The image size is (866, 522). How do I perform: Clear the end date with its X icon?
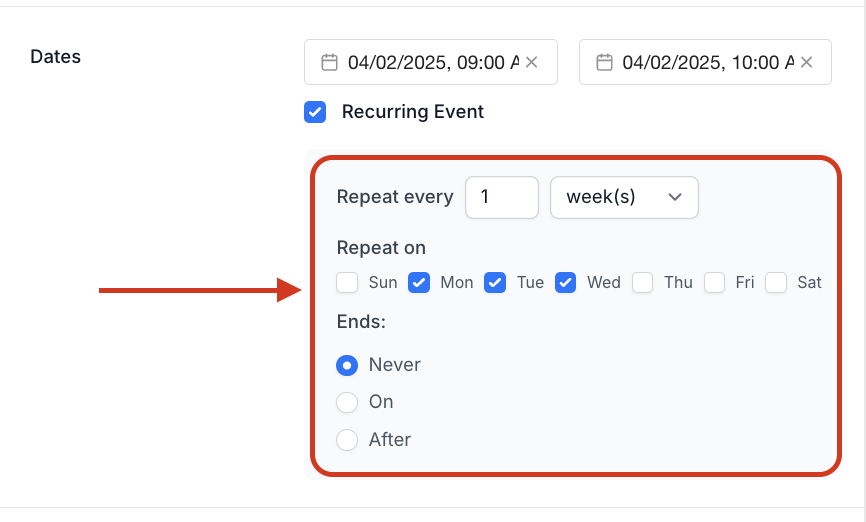(806, 62)
